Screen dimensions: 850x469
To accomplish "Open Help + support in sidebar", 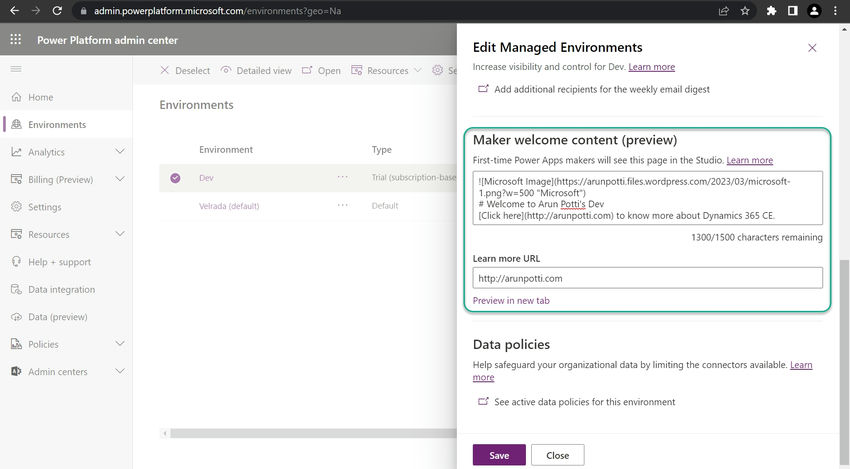I will [17, 262].
